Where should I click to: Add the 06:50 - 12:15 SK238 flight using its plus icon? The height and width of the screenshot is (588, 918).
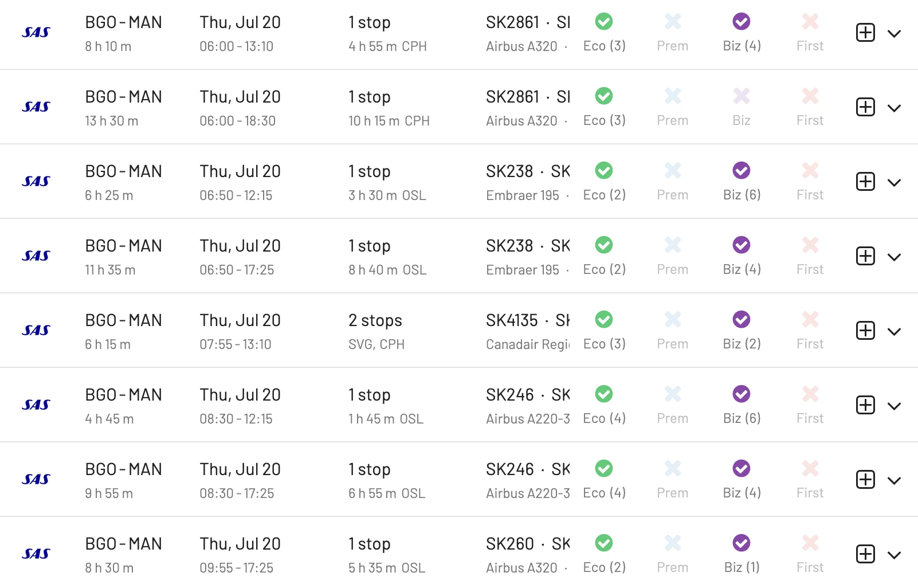[865, 182]
